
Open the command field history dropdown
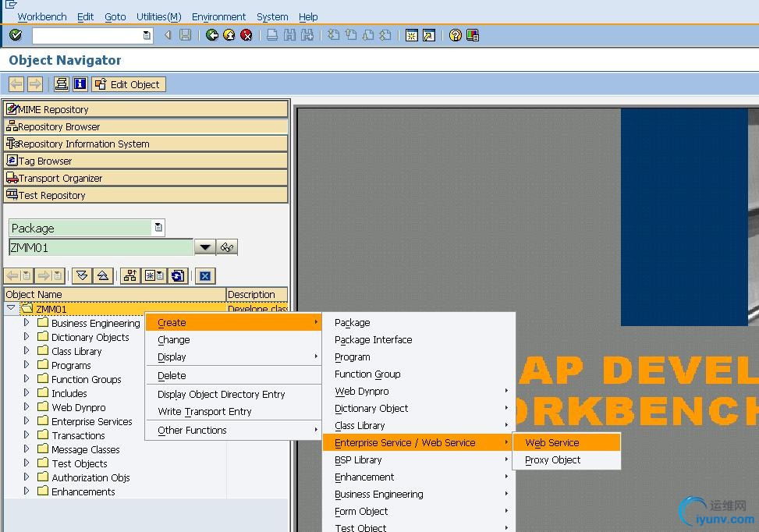pyautogui.click(x=147, y=35)
